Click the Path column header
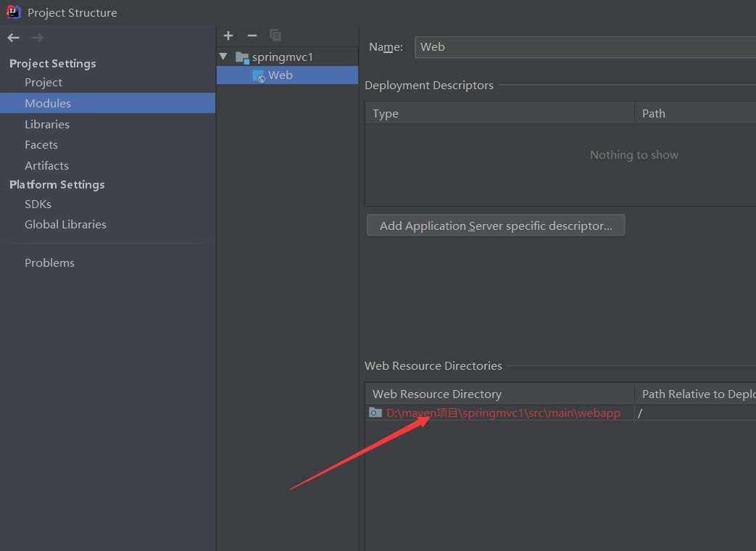Viewport: 756px width, 551px height. tap(695, 113)
